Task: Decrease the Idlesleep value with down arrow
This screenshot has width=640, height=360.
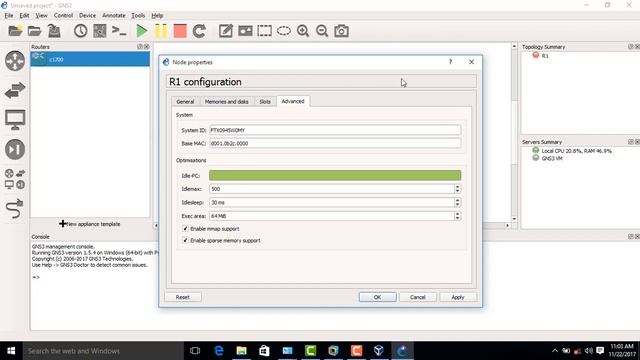Action: 457,204
